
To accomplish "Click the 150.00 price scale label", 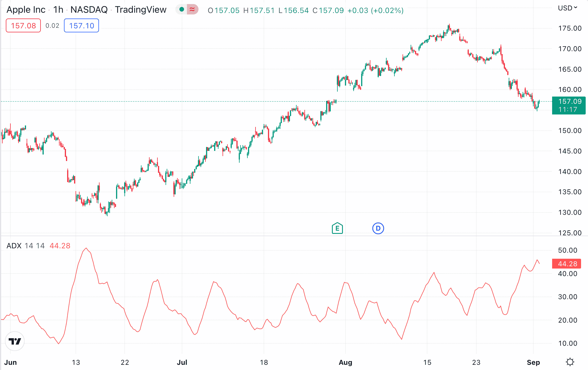I will 570,131.
